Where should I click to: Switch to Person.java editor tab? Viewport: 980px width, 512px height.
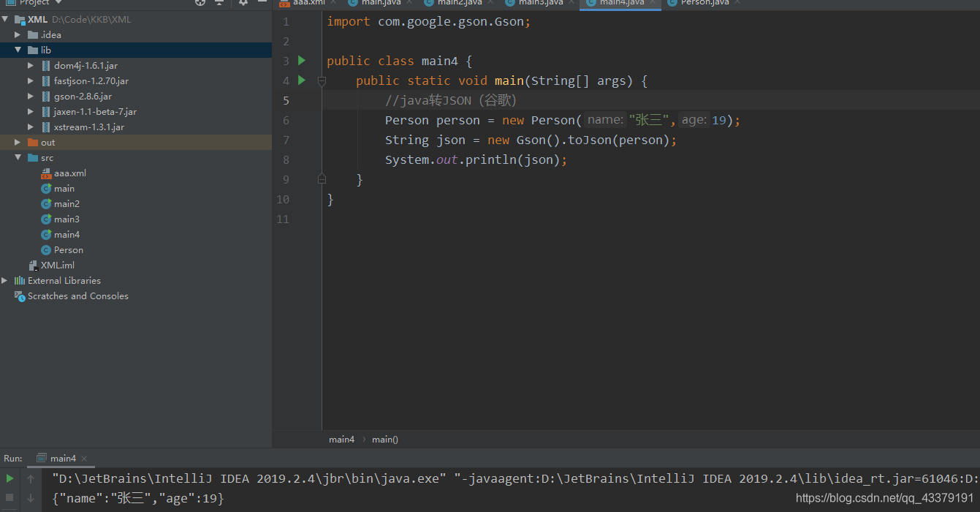tap(704, 3)
